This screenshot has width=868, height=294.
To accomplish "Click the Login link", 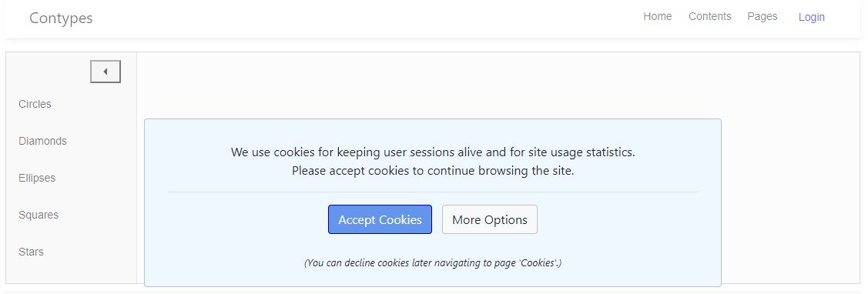I will tap(812, 17).
